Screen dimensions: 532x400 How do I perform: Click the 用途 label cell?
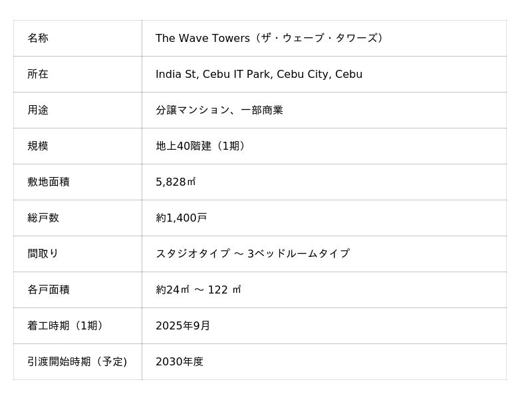(x=38, y=110)
